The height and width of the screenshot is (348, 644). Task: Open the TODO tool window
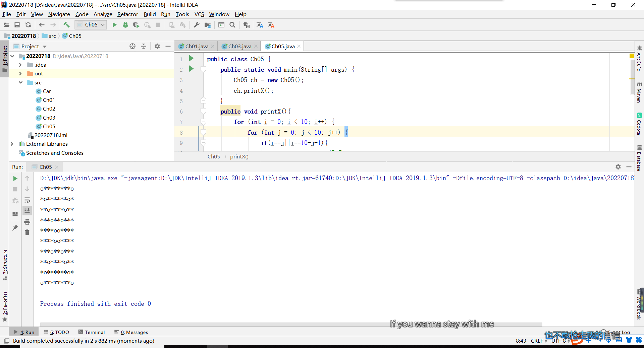coord(56,332)
